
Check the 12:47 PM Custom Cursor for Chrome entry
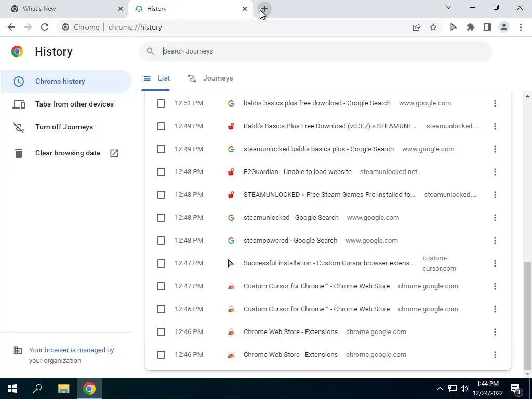coord(161,286)
